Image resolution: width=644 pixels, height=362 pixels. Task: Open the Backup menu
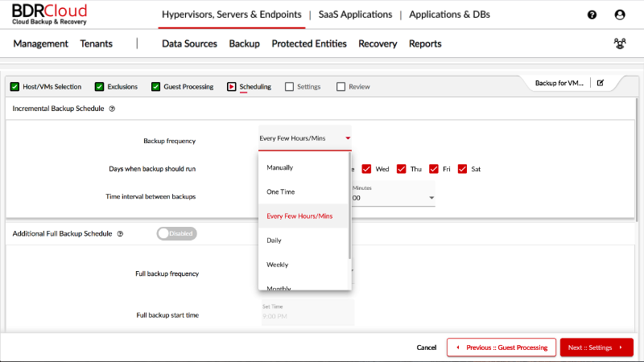pos(245,43)
